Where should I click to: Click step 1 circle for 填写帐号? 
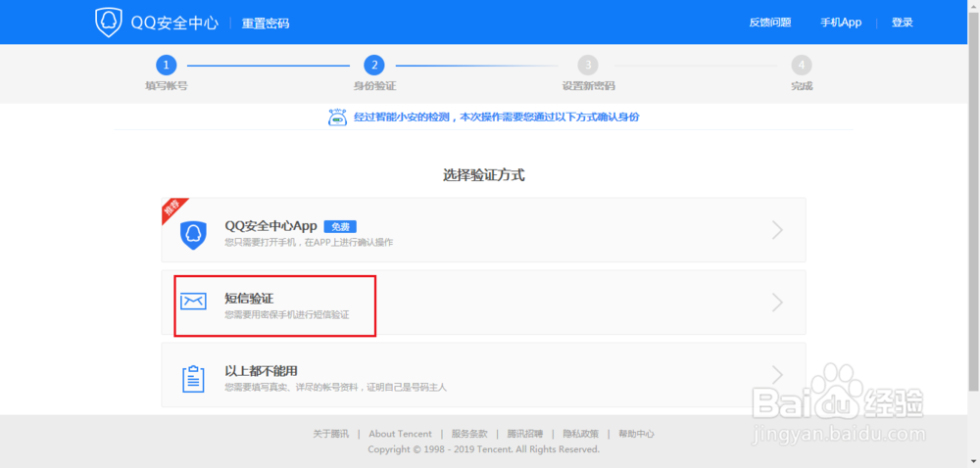(x=167, y=65)
